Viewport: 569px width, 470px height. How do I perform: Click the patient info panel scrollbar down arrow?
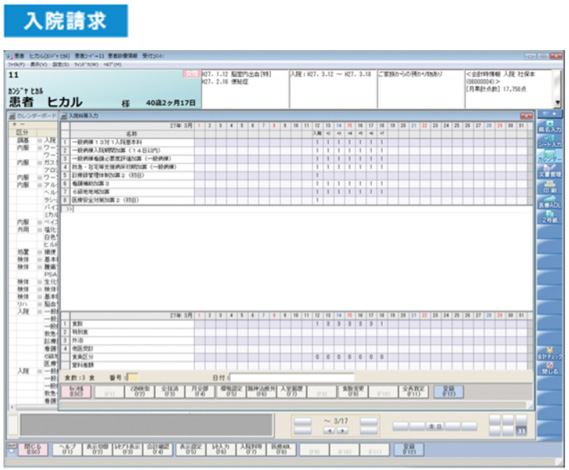[x=558, y=103]
